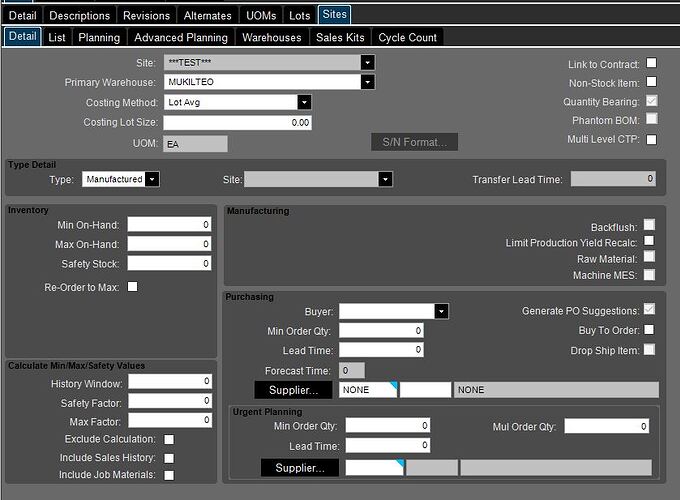Click the Purchasing supplier ID field showing NONE
Image resolution: width=680 pixels, height=500 pixels.
point(368,390)
